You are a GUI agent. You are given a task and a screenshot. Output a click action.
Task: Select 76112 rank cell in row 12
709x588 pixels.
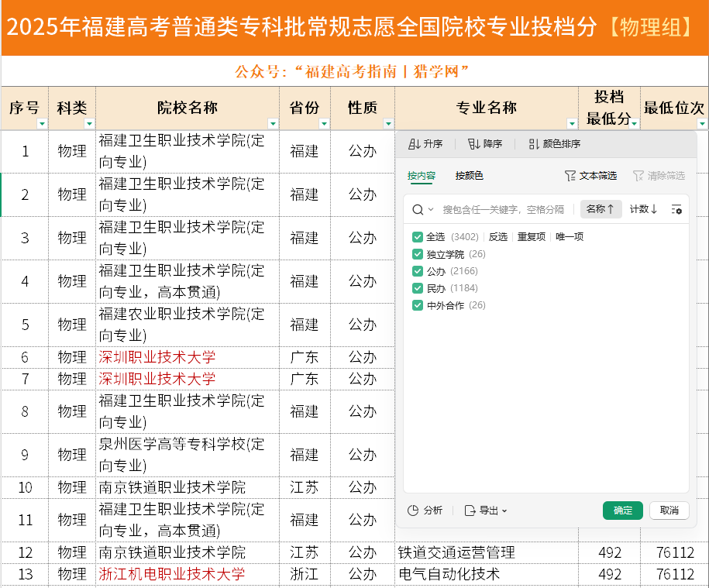click(675, 552)
